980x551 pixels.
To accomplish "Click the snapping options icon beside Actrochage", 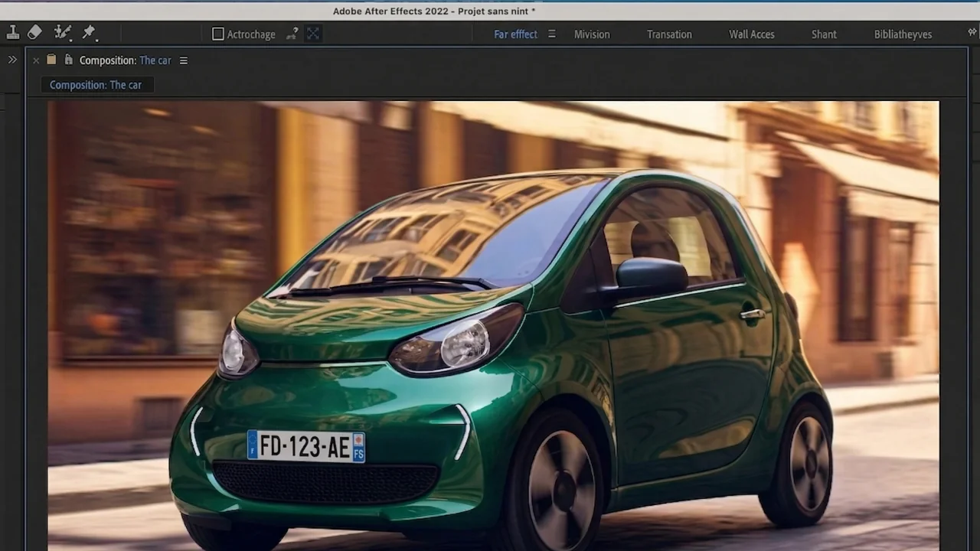I will [292, 34].
